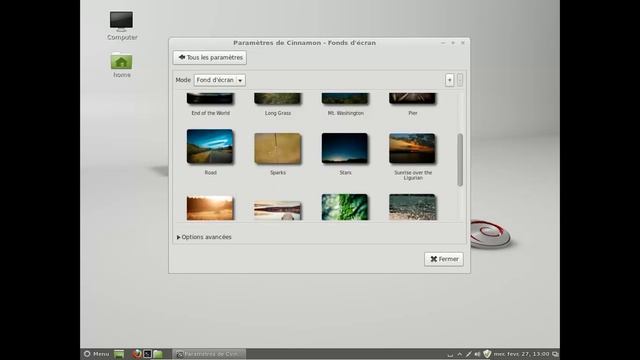The image size is (640, 360).
Task: Select the Paramètres de Cinnamon taskbar entry
Action: coord(209,354)
